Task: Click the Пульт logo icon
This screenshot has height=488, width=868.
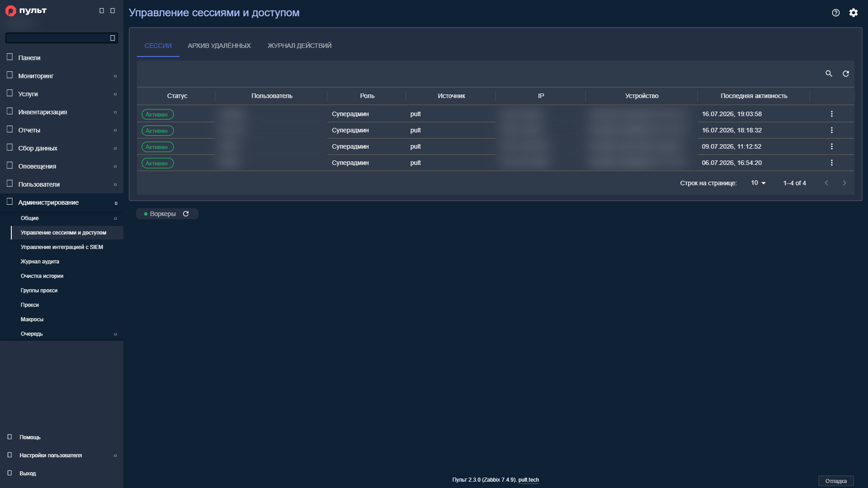Action: point(10,11)
